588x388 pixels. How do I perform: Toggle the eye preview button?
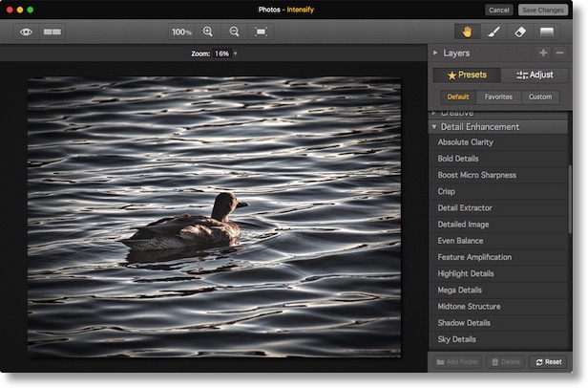tap(26, 32)
